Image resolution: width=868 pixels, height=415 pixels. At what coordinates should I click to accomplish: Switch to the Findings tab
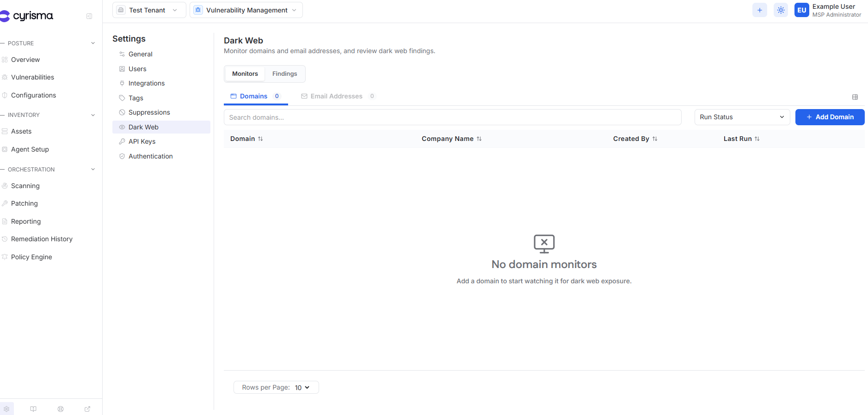point(284,74)
